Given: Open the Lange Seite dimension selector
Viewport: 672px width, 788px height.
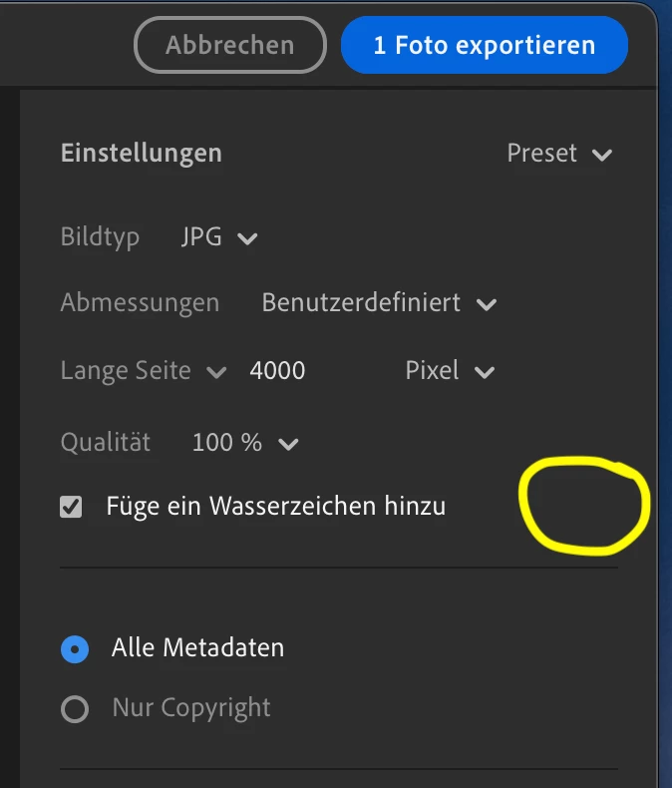Looking at the screenshot, I should tap(144, 371).
